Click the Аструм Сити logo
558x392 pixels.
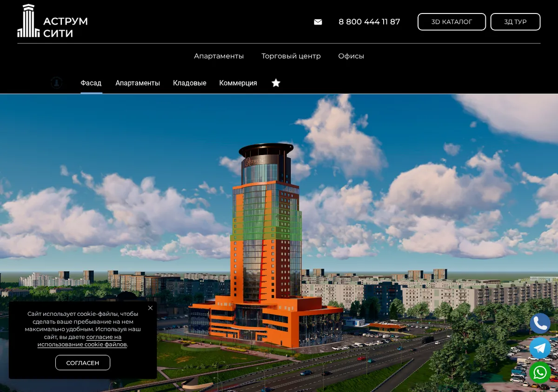click(x=53, y=21)
